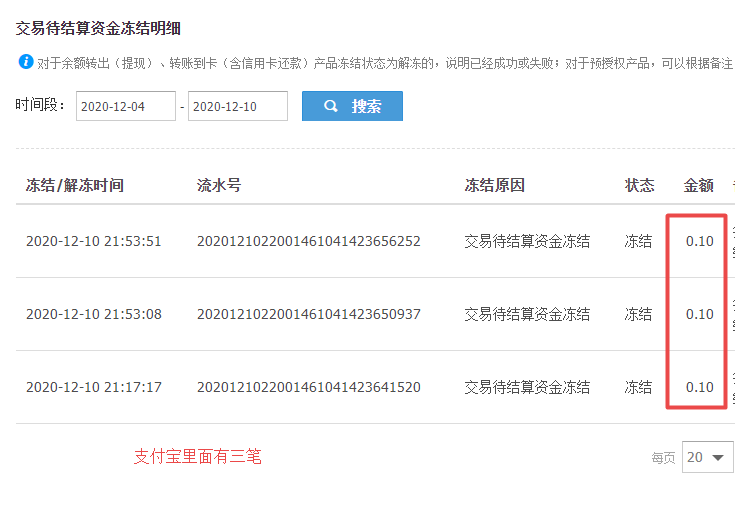Click the 状态 column header
The image size is (735, 524).
tap(639, 185)
